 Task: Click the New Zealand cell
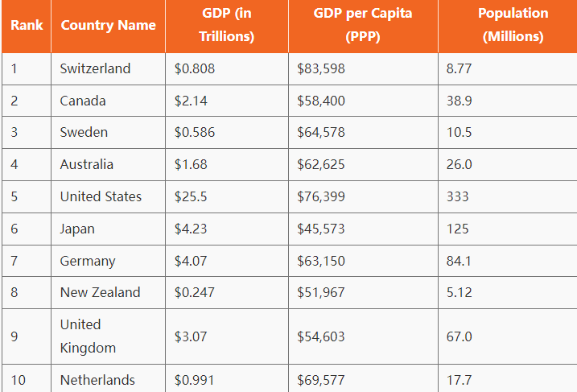pos(100,292)
